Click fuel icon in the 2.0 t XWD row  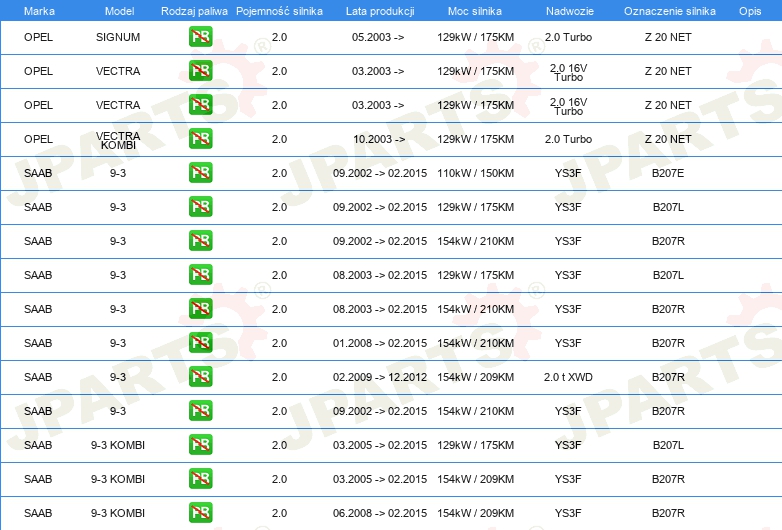coord(200,376)
